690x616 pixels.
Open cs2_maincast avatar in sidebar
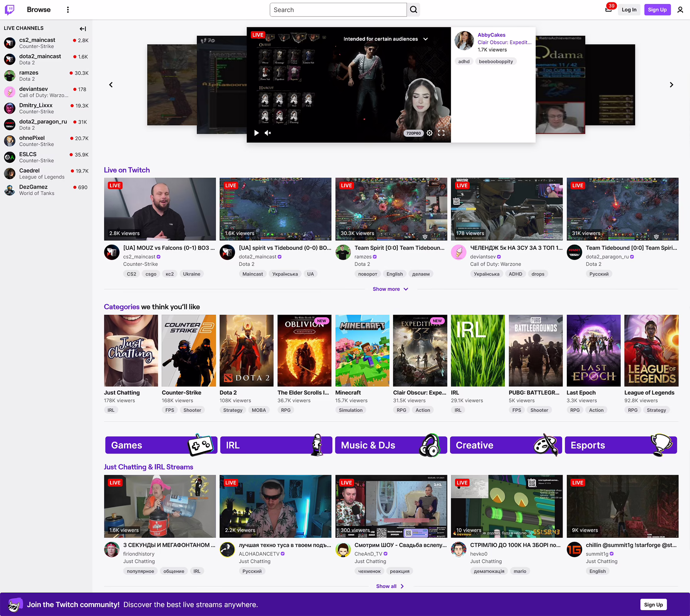(x=10, y=43)
